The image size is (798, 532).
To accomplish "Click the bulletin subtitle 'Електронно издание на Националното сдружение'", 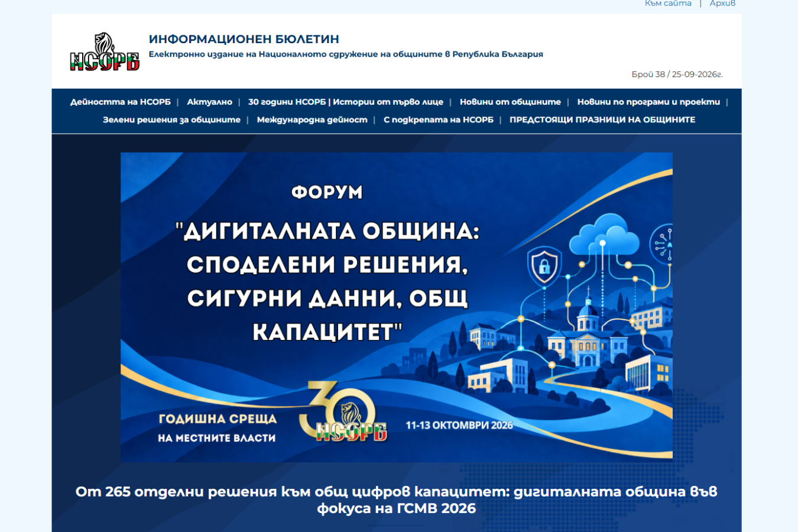I will [x=346, y=54].
